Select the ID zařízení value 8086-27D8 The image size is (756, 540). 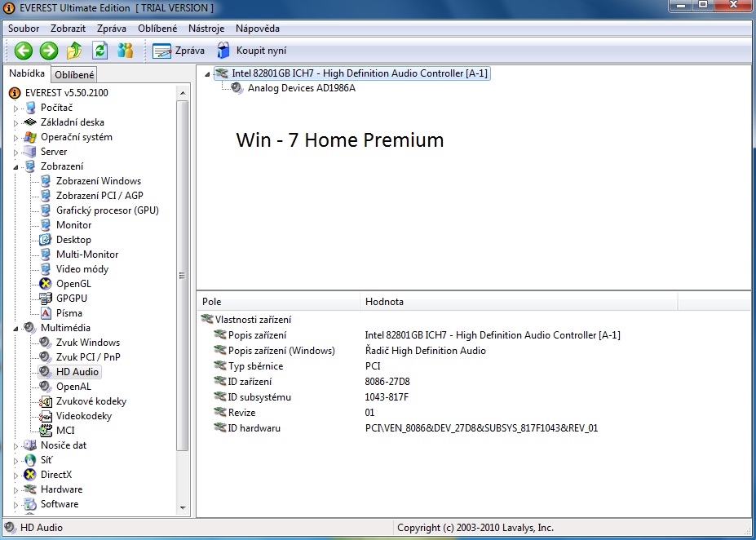(x=387, y=382)
